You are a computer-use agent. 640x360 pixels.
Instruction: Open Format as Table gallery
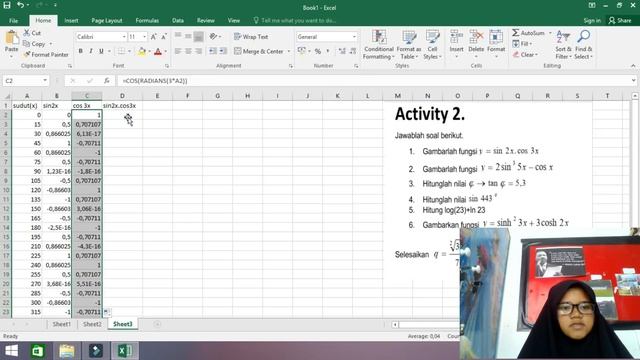[x=409, y=45]
